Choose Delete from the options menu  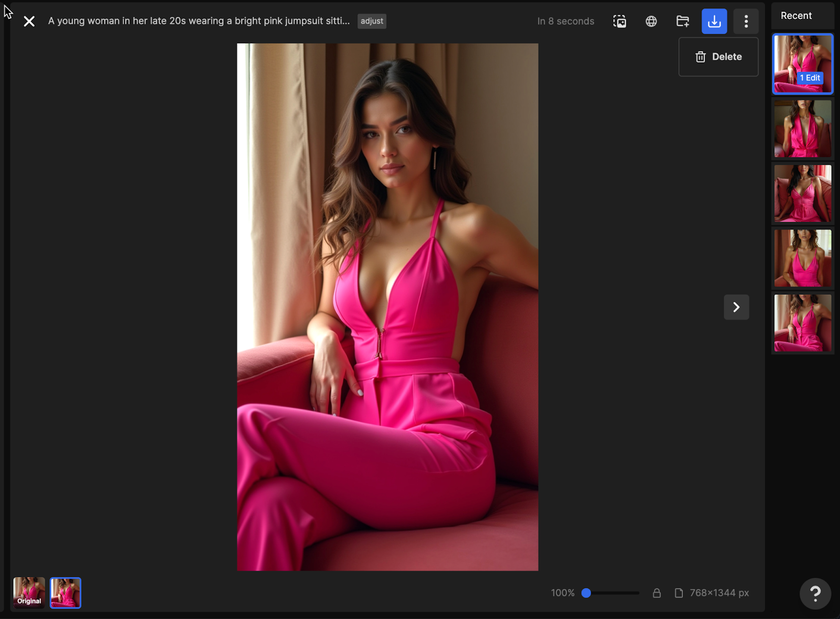coord(718,57)
